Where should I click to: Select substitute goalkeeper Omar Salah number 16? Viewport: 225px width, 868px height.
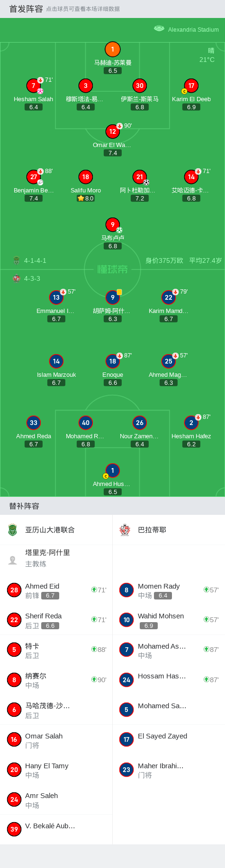56,740
